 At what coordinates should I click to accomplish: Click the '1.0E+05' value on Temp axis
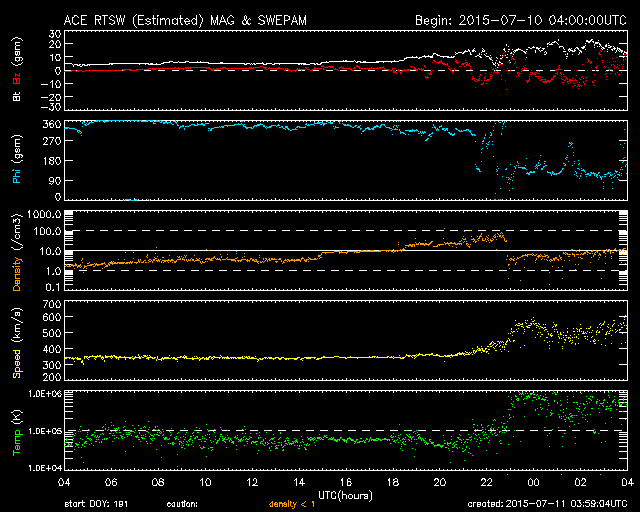pos(45,431)
